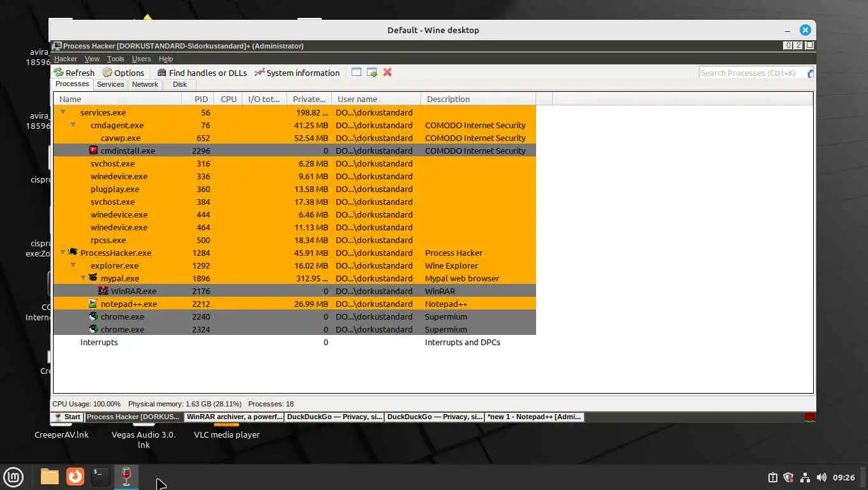Screen dimensions: 868x490
Task: Collapse the services.exe tree node
Action: [x=63, y=112]
